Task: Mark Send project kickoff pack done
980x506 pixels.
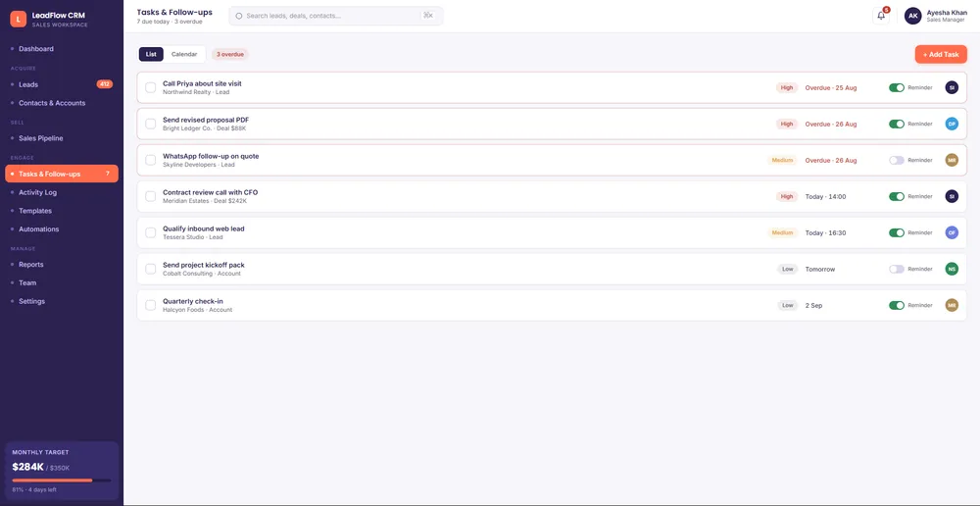Action: click(x=151, y=269)
